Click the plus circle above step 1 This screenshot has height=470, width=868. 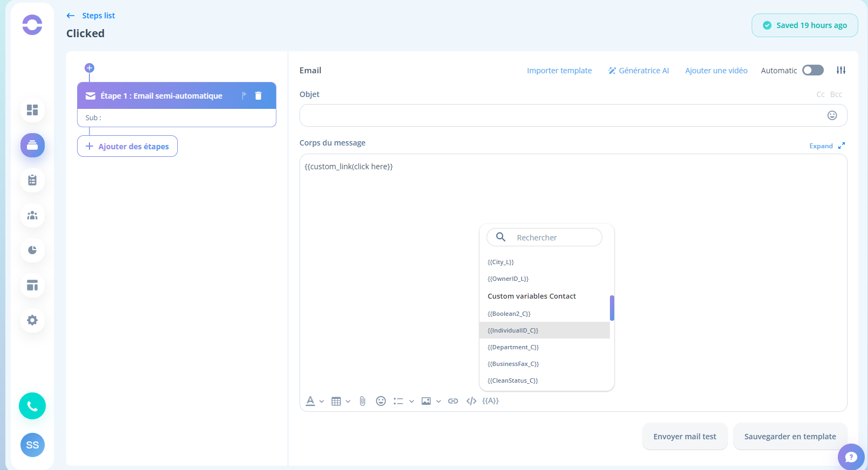click(x=89, y=68)
